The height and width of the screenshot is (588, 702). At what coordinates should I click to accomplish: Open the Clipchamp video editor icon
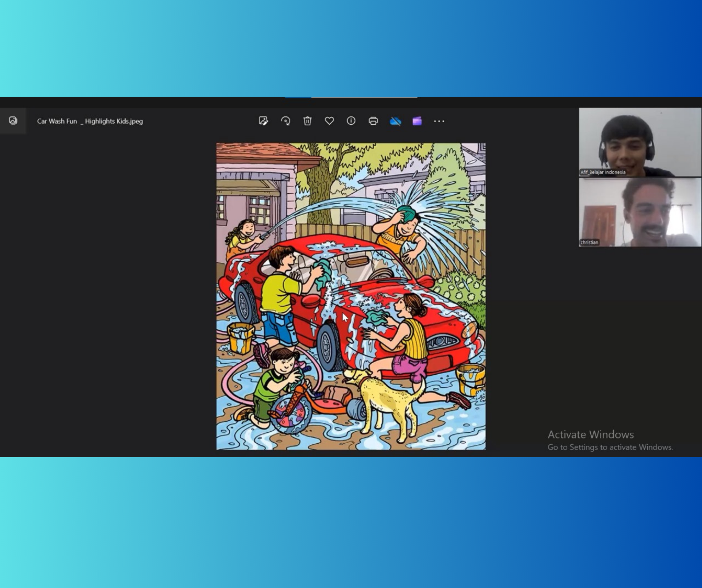pos(417,121)
